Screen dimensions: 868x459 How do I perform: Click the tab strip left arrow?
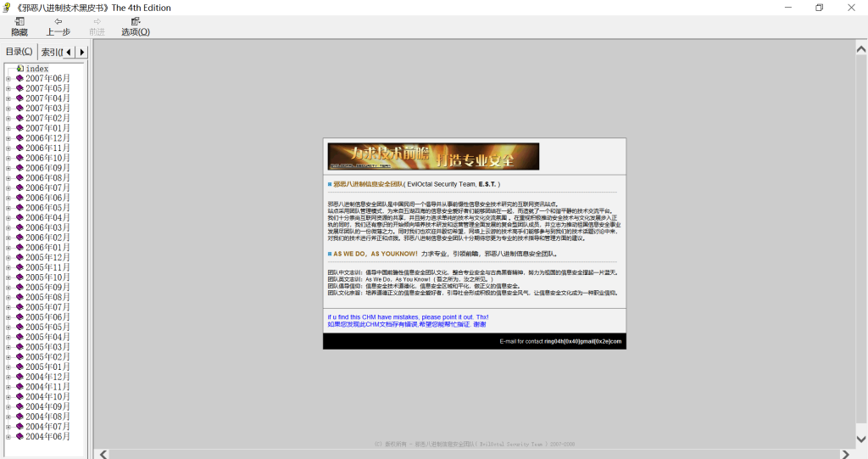(69, 52)
